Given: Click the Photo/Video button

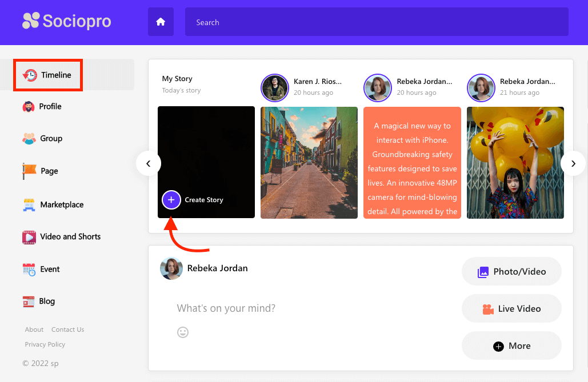Looking at the screenshot, I should [x=511, y=272].
